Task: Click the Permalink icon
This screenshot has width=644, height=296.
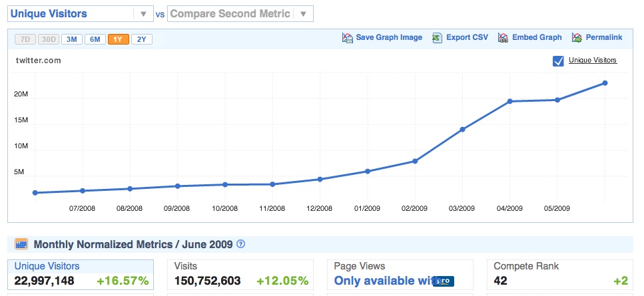Action: 577,38
